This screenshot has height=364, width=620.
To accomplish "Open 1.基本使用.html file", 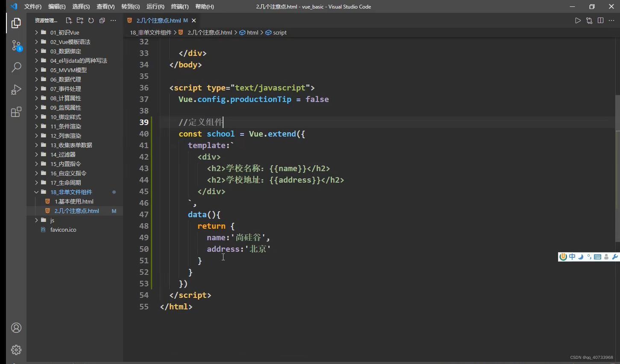I will click(75, 201).
